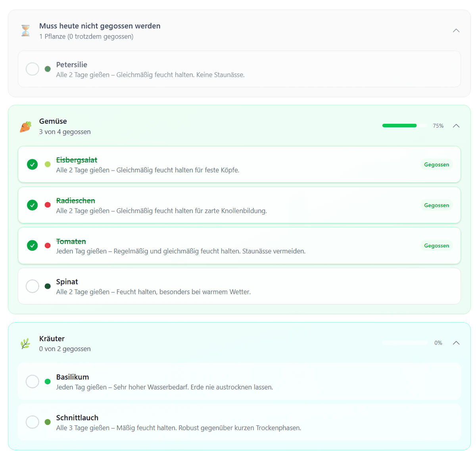This screenshot has width=476, height=457.
Task: Collapse the Kräuter section with chevron
Action: coord(456,343)
